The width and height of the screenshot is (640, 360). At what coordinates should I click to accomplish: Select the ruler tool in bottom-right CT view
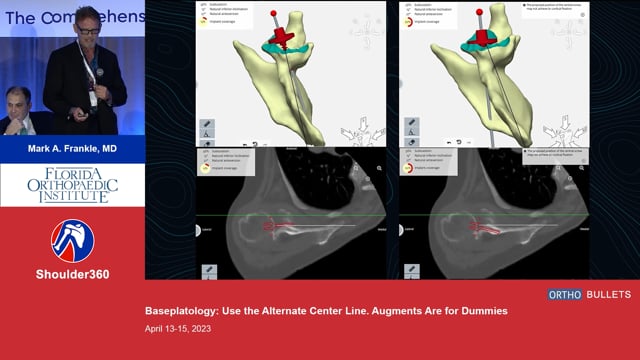coord(411,269)
